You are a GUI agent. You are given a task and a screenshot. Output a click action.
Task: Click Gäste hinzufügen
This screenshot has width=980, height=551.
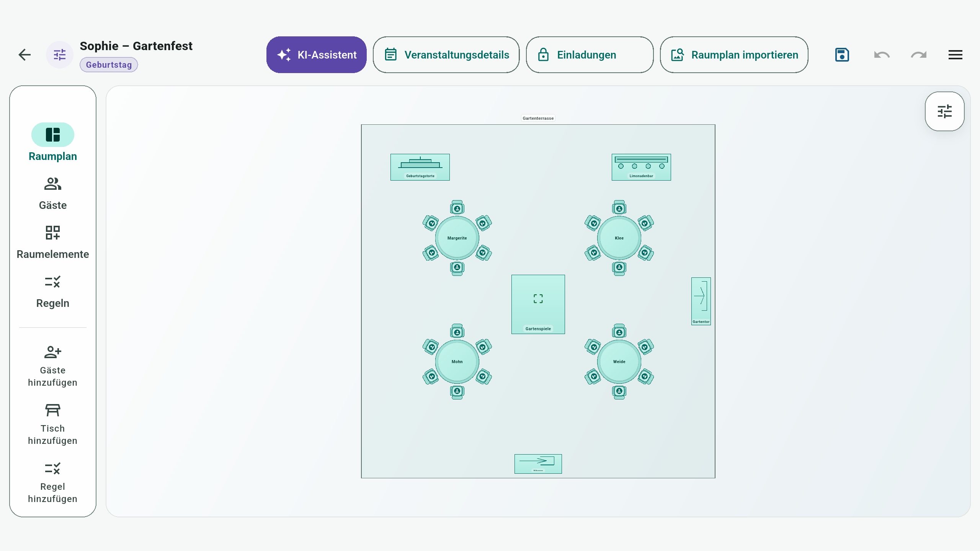(x=53, y=366)
